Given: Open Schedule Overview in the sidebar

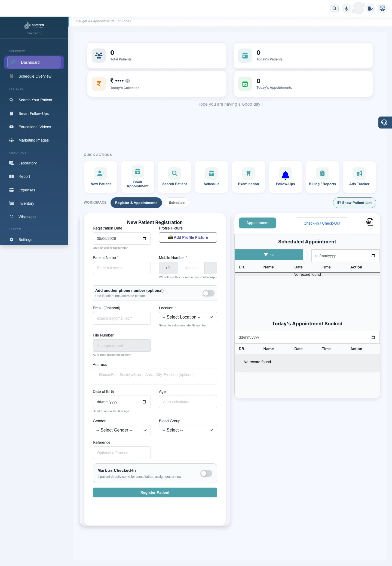Looking at the screenshot, I should point(34,76).
